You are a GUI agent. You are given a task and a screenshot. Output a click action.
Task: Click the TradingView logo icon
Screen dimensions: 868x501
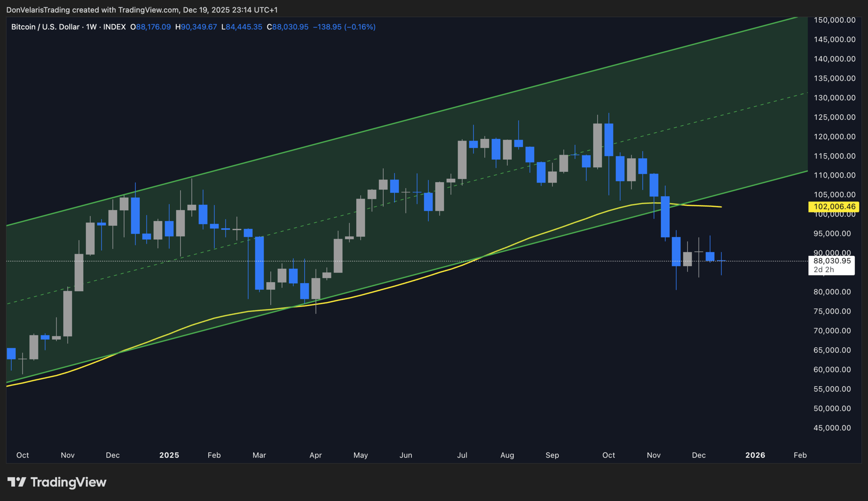point(17,482)
